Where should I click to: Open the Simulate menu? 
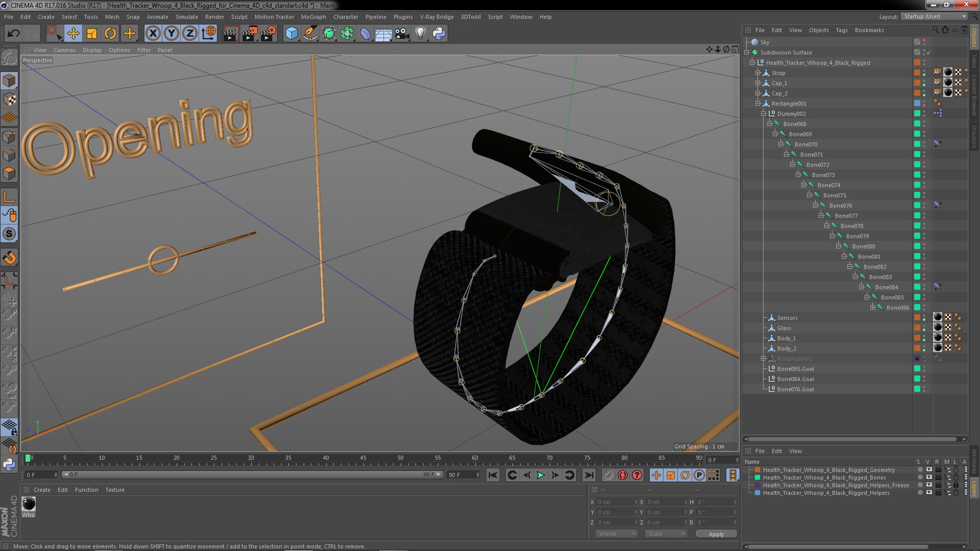pyautogui.click(x=186, y=17)
